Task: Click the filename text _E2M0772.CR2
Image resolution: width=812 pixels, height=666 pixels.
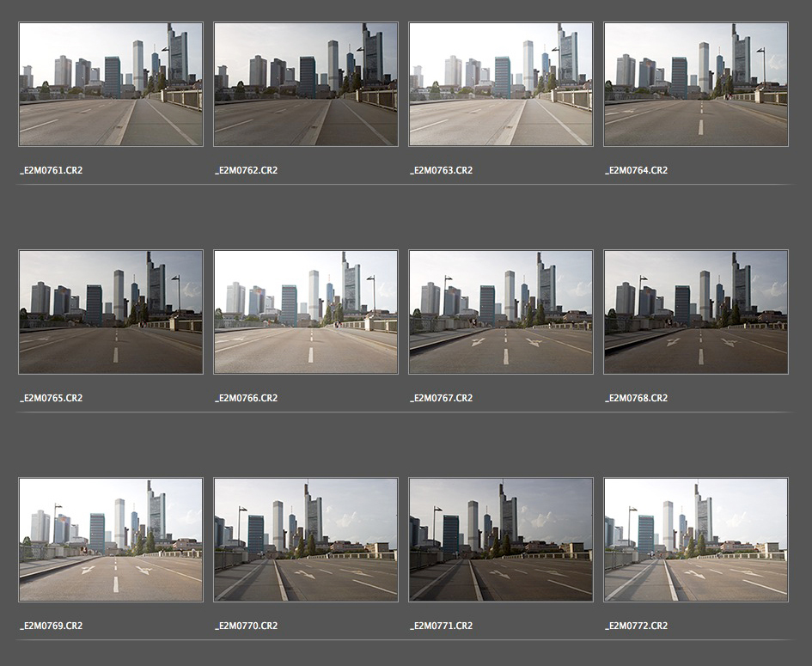Action: [x=636, y=626]
